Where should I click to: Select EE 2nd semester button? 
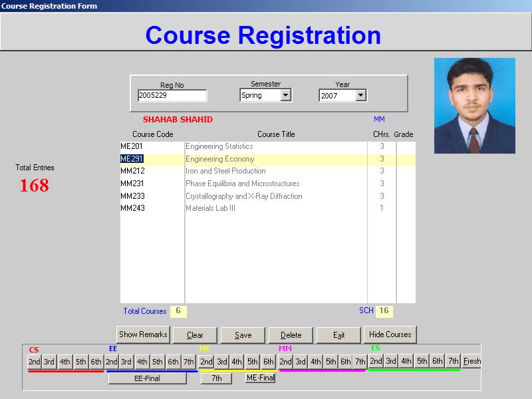tap(111, 362)
